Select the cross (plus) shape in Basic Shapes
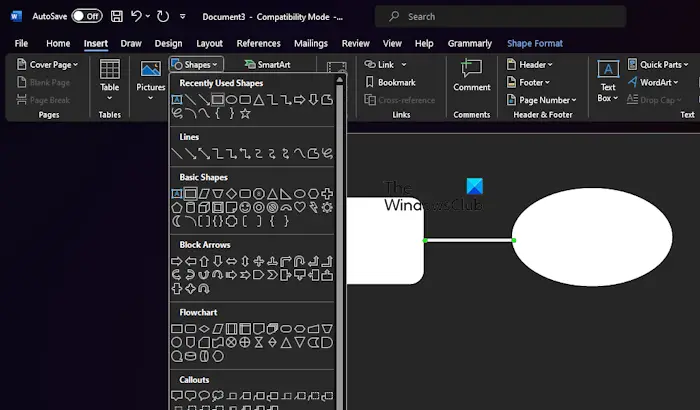700x410 pixels. (327, 193)
